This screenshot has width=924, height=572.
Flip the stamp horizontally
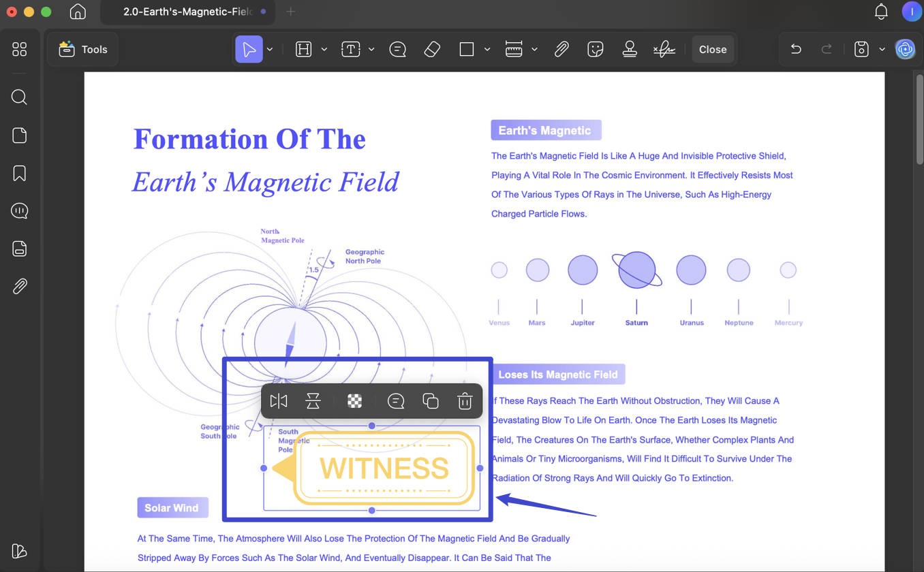point(279,401)
